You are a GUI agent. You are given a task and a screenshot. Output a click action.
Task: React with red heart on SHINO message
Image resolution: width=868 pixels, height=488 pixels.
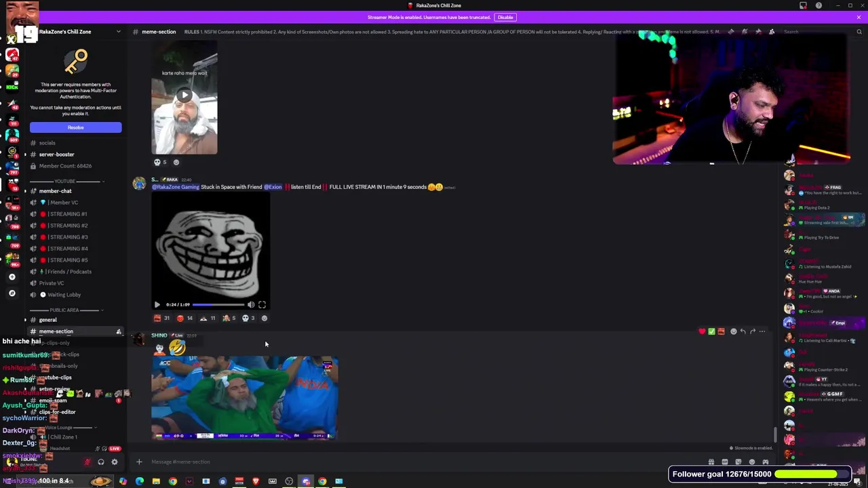click(702, 331)
